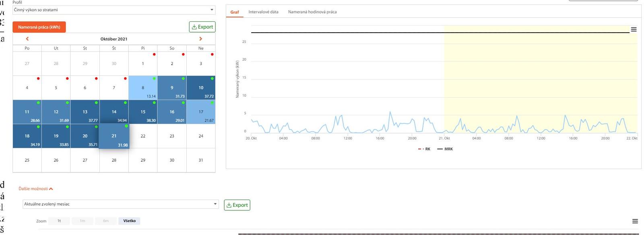Toggle MRK series in chart legend
The image size is (644, 235).
pos(445,149)
